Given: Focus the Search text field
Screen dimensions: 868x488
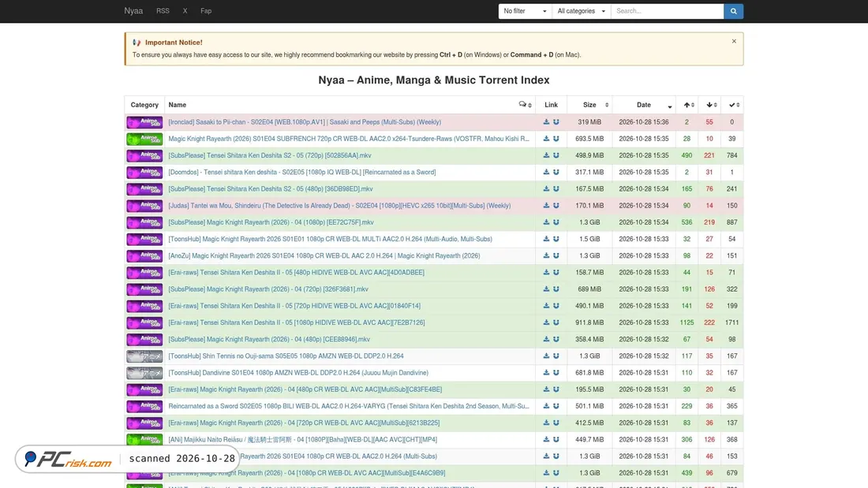Looking at the screenshot, I should point(667,11).
